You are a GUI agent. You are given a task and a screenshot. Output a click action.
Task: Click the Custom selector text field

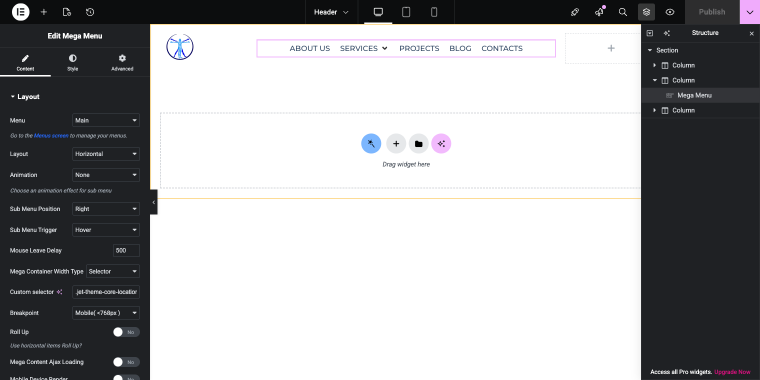(x=106, y=292)
